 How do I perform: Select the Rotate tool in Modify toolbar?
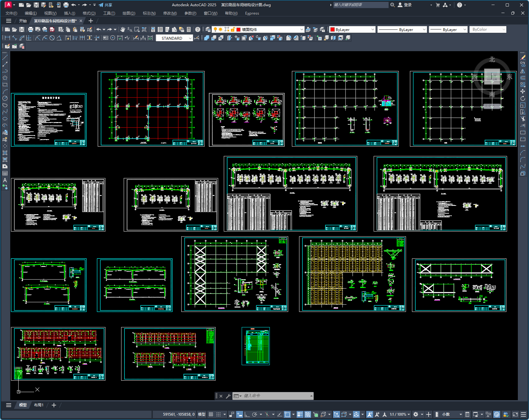523,98
